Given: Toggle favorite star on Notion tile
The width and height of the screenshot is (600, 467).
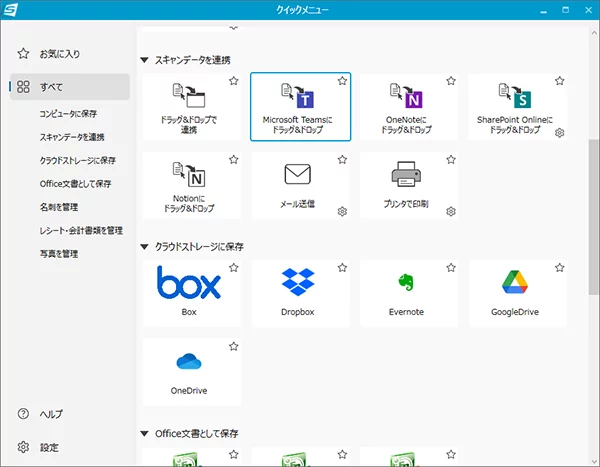Looking at the screenshot, I should click(x=233, y=160).
